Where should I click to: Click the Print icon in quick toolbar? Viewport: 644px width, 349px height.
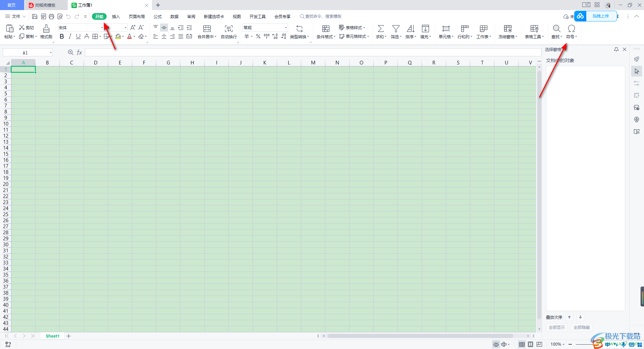coord(51,16)
